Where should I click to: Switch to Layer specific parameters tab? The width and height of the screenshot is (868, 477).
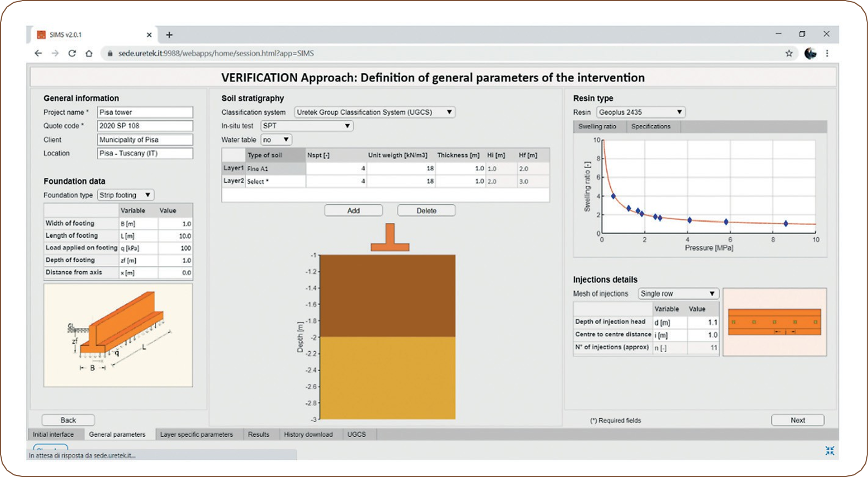coord(197,434)
